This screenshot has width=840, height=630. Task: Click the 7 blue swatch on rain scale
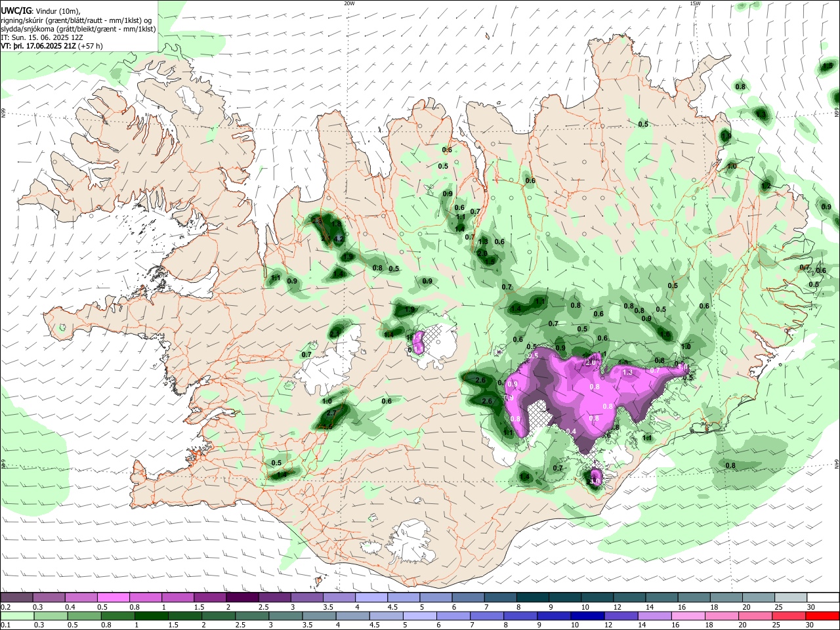coord(487,616)
